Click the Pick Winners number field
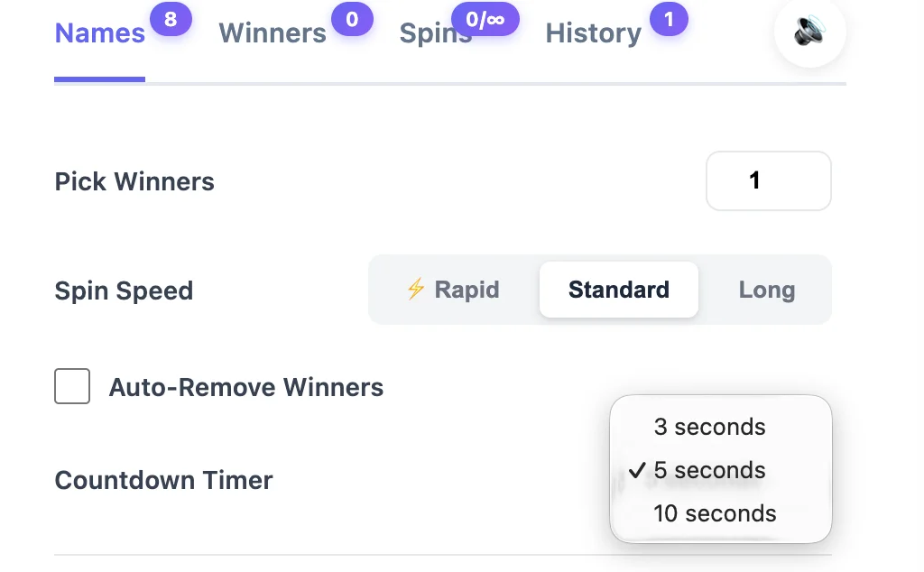Viewport: 924px width, 572px height. coord(768,180)
